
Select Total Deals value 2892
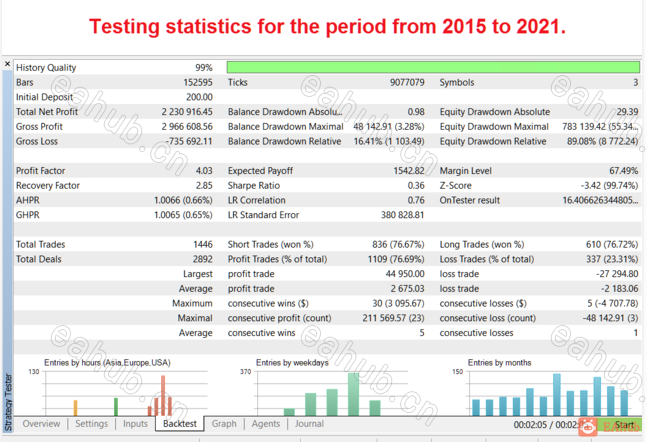click(203, 259)
